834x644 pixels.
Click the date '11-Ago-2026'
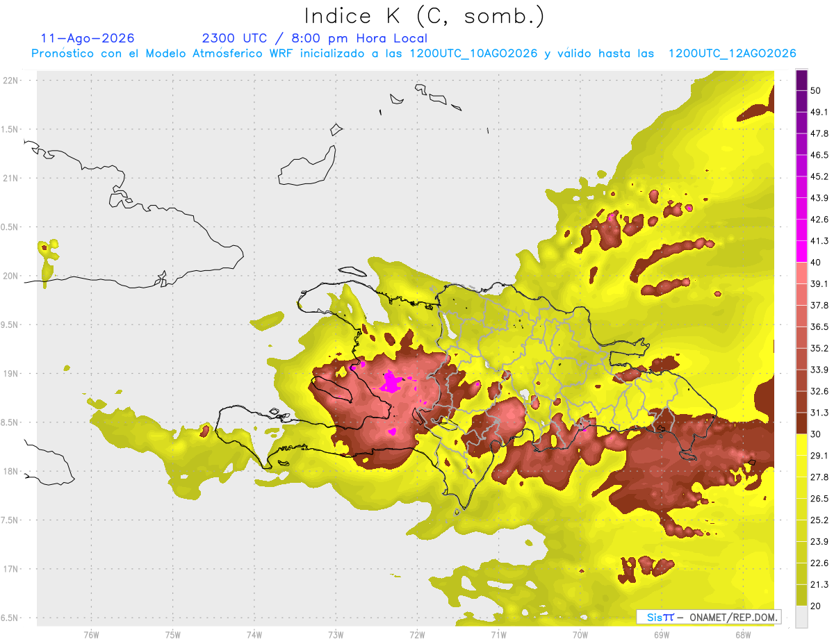pyautogui.click(x=88, y=38)
